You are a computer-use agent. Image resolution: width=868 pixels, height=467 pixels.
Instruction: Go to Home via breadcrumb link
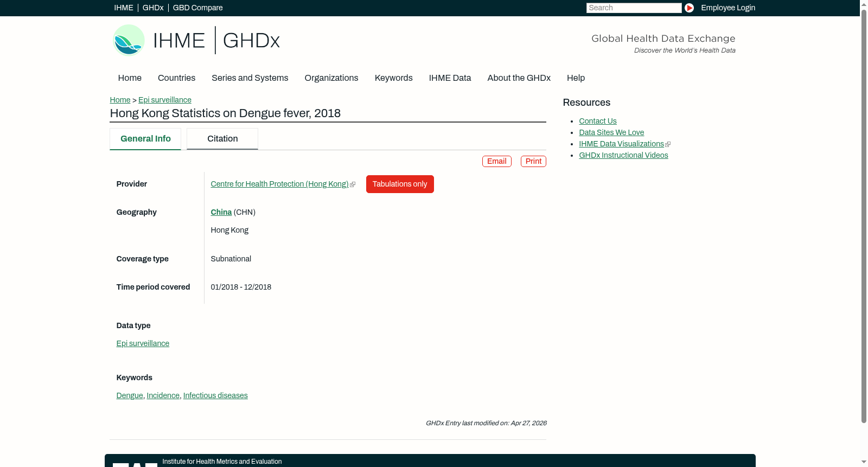(120, 100)
